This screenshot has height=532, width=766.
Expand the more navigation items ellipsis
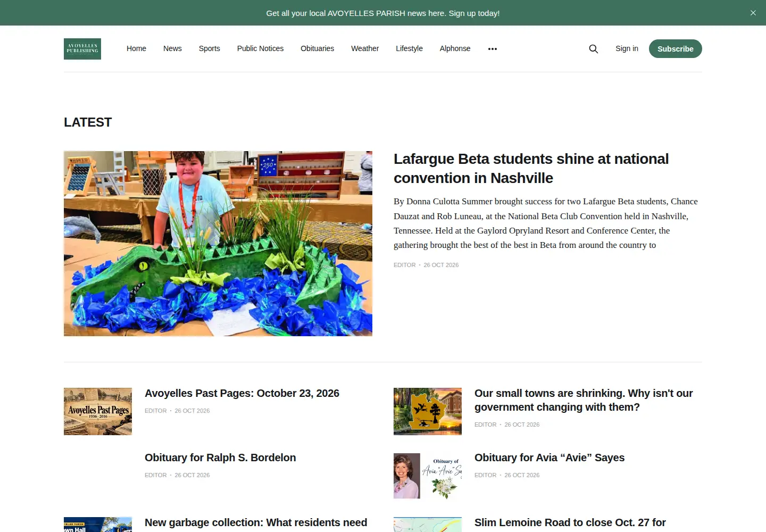pyautogui.click(x=493, y=49)
